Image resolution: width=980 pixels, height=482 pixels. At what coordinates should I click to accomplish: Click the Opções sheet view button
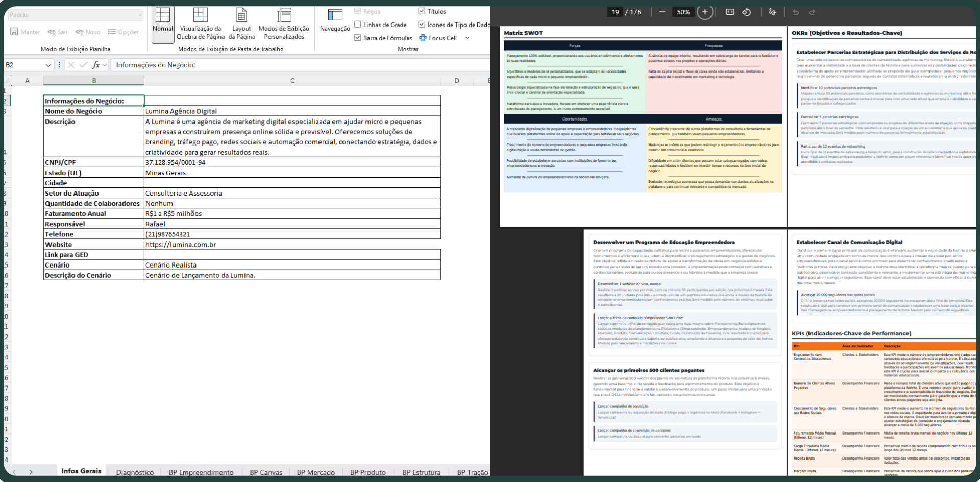pyautogui.click(x=124, y=32)
